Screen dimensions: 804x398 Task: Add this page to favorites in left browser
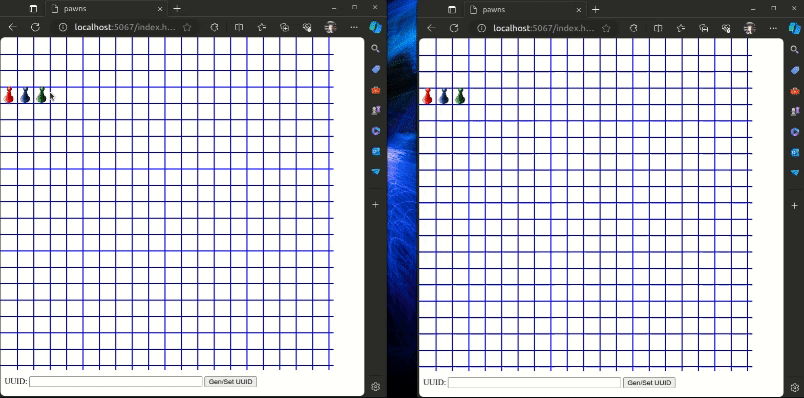(x=187, y=27)
